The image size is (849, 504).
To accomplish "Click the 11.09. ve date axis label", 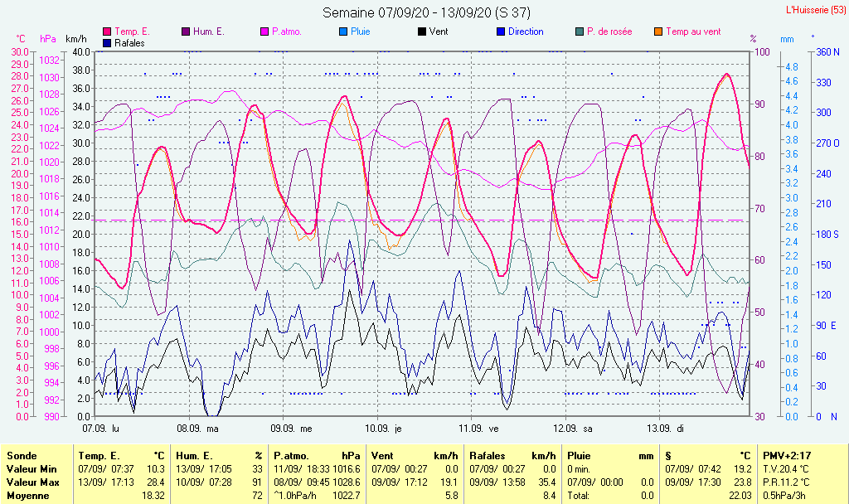I will pyautogui.click(x=478, y=429).
